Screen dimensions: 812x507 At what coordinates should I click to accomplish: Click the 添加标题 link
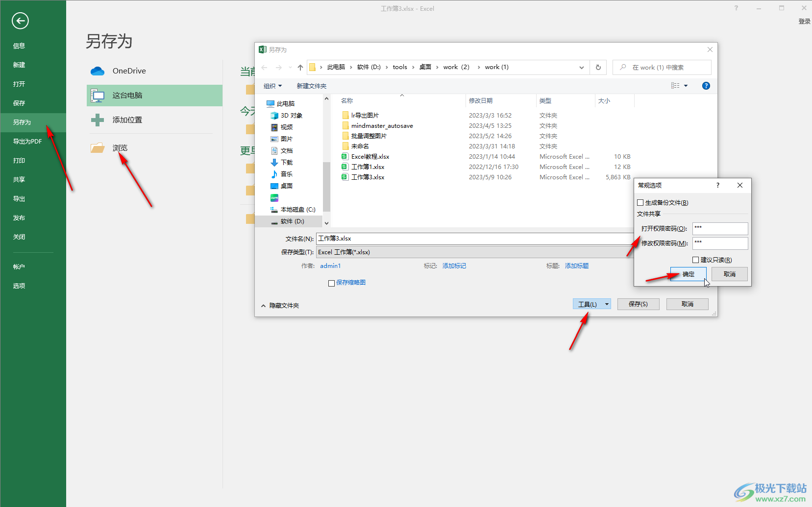[577, 266]
